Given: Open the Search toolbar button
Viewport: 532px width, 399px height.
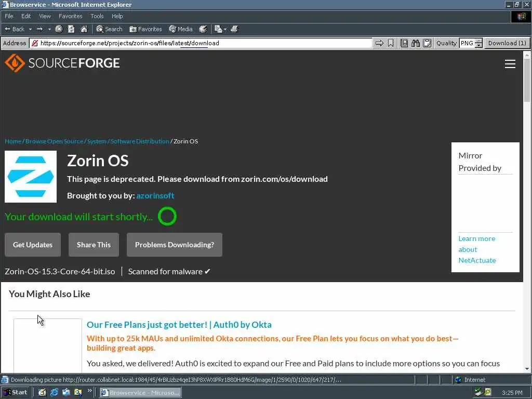Looking at the screenshot, I should (x=109, y=29).
